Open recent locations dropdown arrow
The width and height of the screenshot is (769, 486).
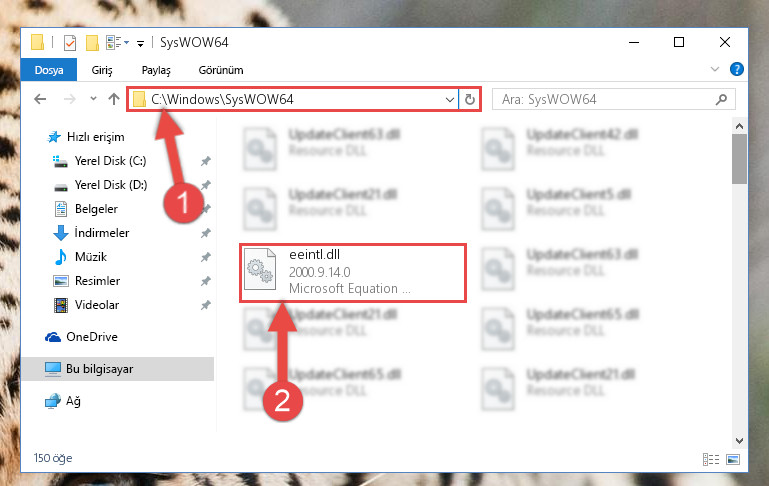click(x=93, y=100)
